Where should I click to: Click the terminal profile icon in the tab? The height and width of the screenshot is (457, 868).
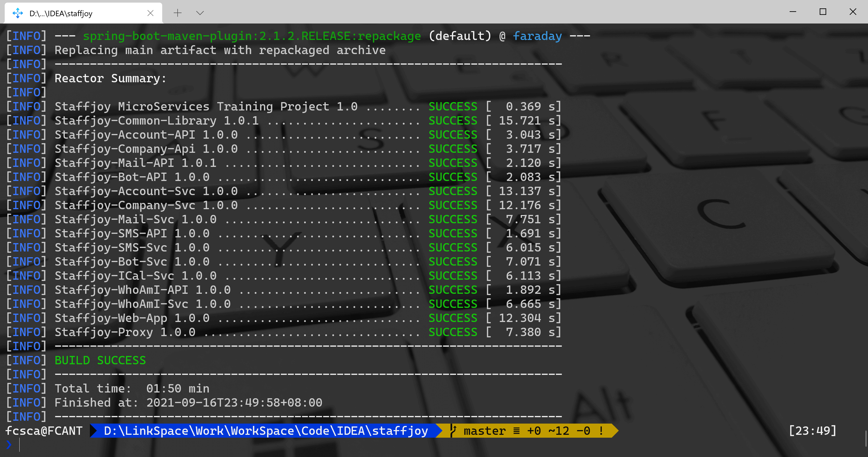point(18,13)
